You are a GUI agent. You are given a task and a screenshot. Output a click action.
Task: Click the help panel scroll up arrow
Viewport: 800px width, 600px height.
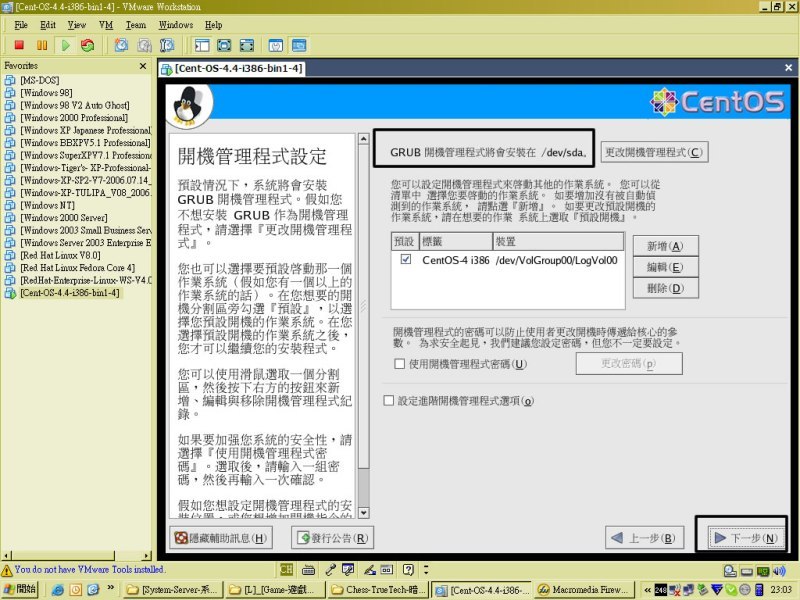click(x=364, y=139)
